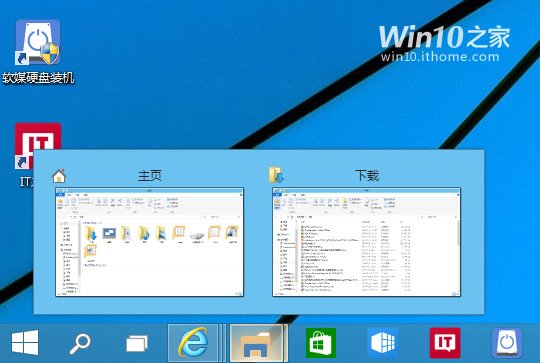Click the 下载 preview title text

point(367,175)
